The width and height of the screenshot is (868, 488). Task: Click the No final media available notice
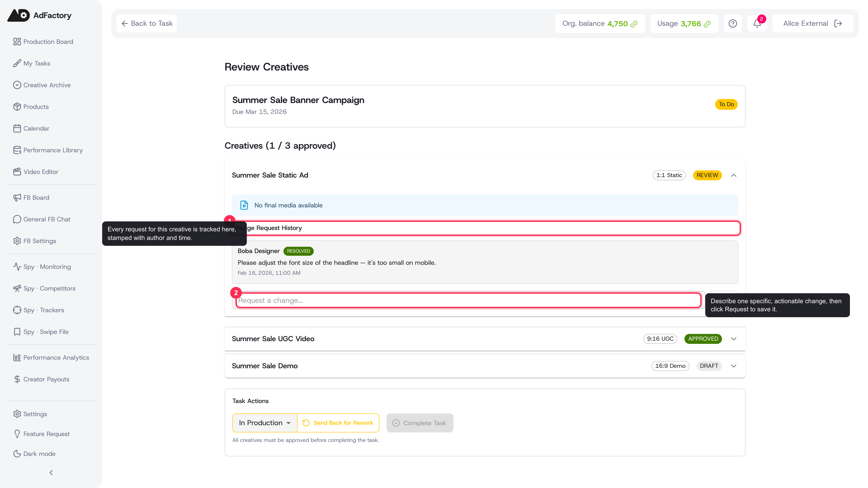[x=485, y=205]
